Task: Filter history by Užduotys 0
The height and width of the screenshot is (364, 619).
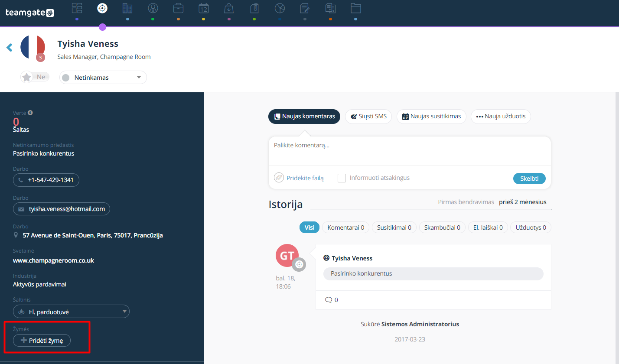Action: pos(531,227)
